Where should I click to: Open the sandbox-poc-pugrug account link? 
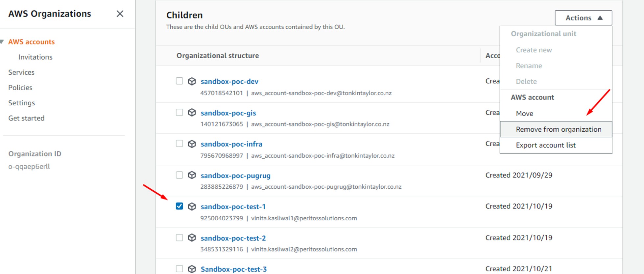click(x=235, y=176)
